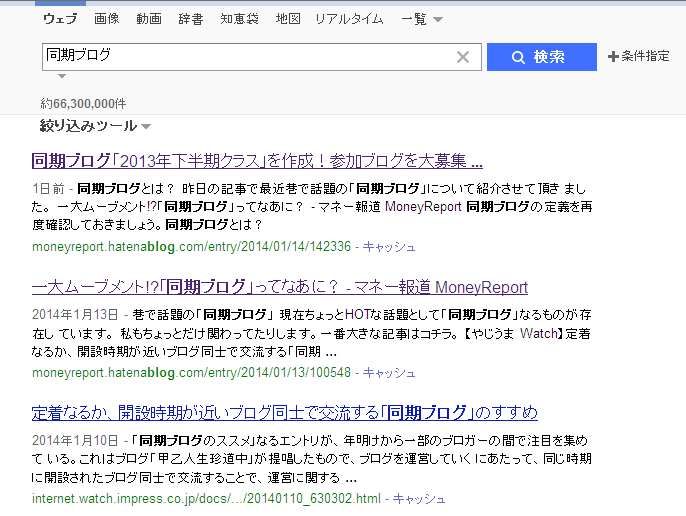Open キャッシュ link for internet.watch.impress.co.jp result
686x516 pixels.
tap(419, 498)
